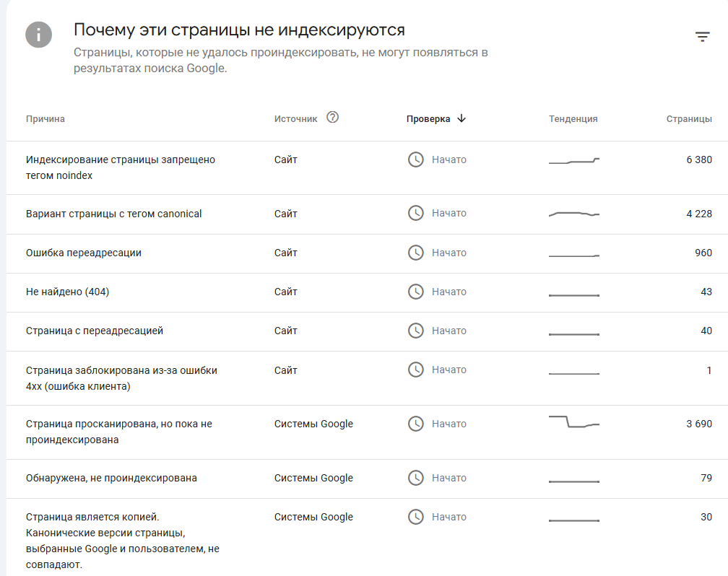Click the Причина column header
This screenshot has width=728, height=576.
(x=45, y=119)
